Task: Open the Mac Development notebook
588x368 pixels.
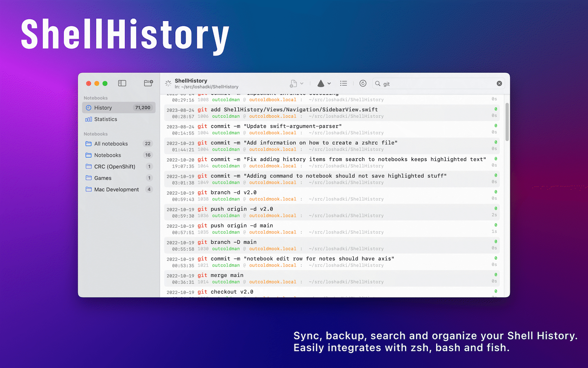Action: pos(119,189)
